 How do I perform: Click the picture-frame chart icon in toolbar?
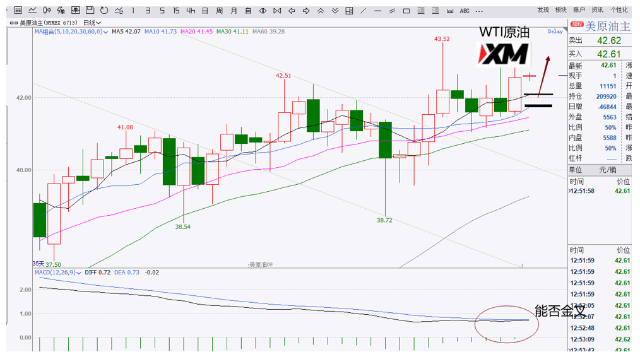point(76,11)
